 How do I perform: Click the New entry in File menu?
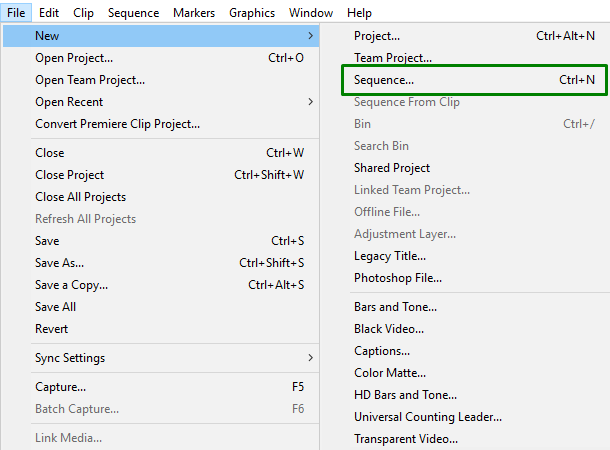coord(161,36)
